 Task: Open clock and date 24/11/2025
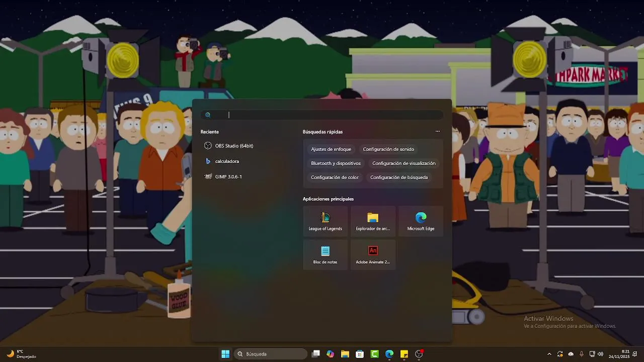coord(619,354)
